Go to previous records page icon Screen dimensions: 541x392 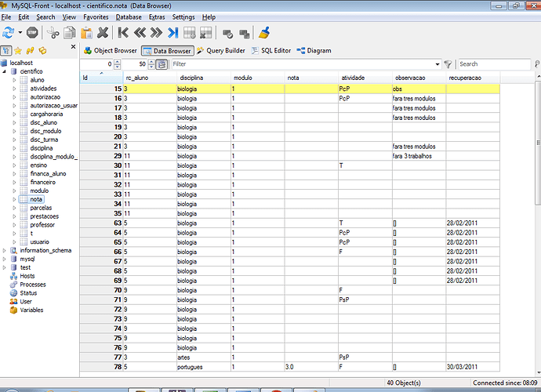[140, 33]
